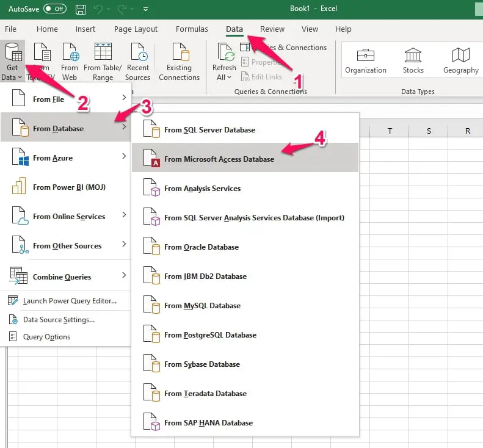This screenshot has height=448, width=483.
Task: Choose From MySQL Database
Action: click(245, 305)
